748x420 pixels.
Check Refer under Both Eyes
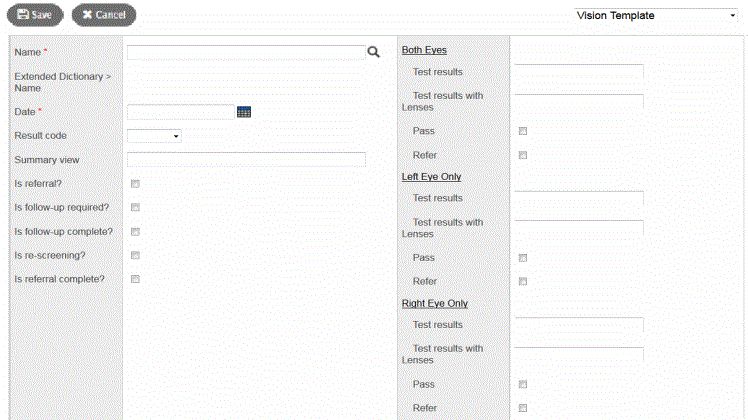523,155
